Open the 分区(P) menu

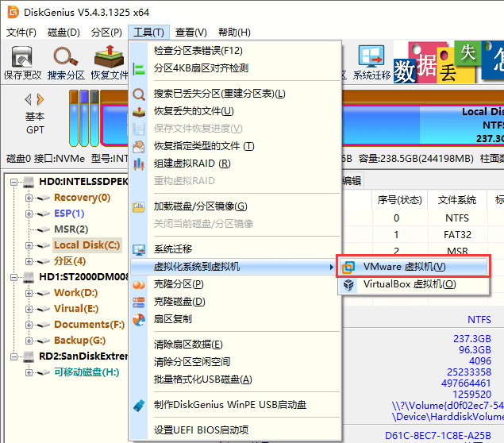coord(106,32)
